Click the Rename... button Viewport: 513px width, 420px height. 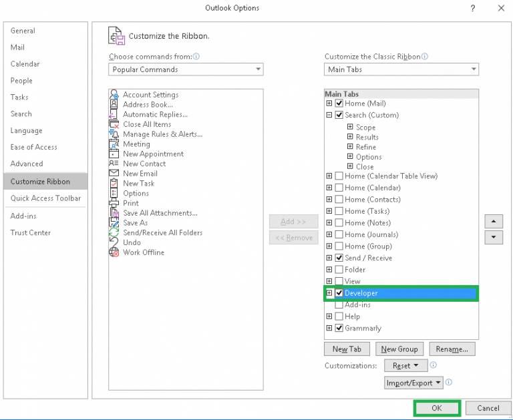452,349
